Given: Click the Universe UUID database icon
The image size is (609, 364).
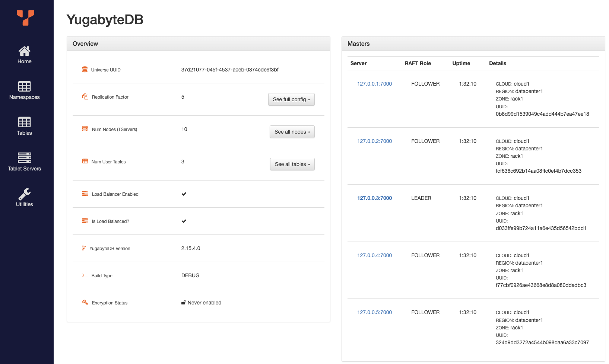Looking at the screenshot, I should pos(85,70).
